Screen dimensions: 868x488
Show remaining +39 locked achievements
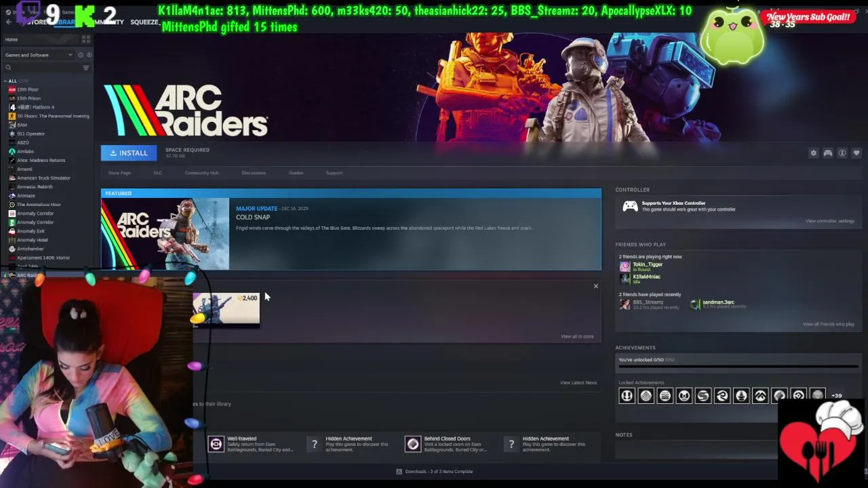tap(836, 396)
